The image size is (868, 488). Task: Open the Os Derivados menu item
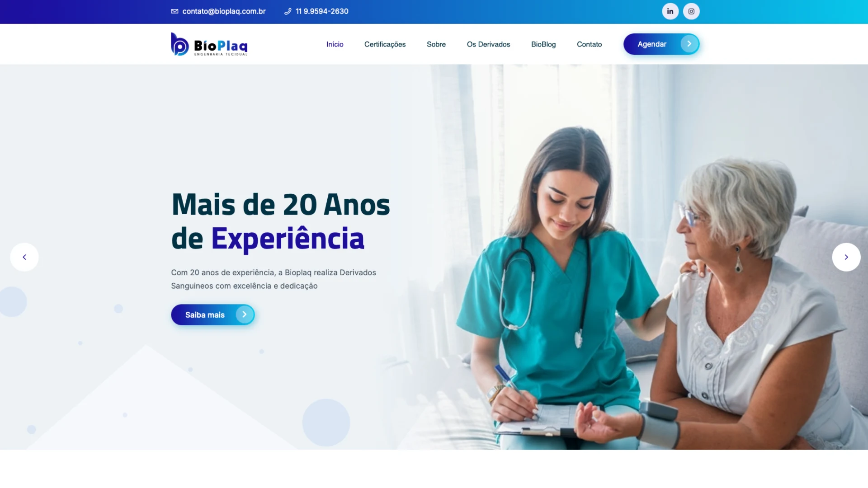tap(488, 44)
